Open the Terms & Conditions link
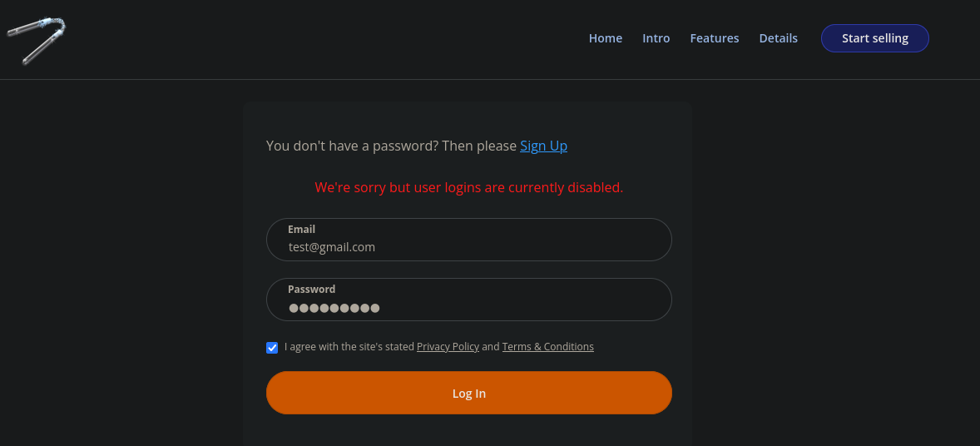 [547, 346]
